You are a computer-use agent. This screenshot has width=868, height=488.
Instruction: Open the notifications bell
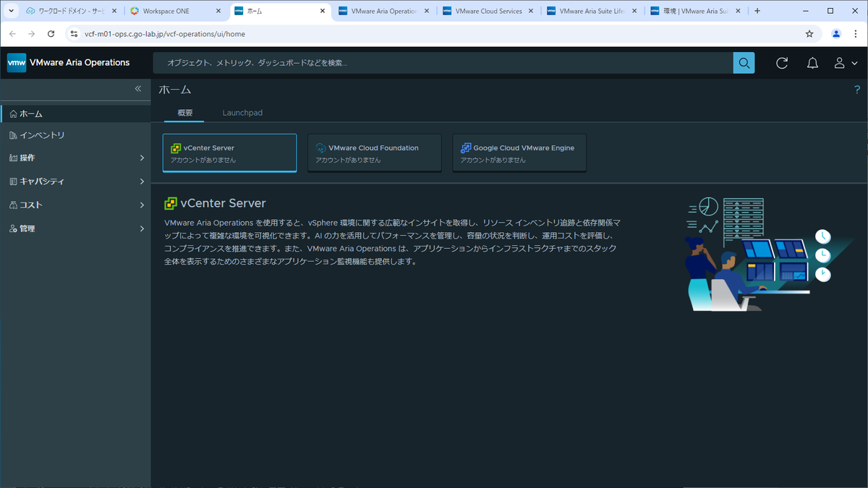812,63
